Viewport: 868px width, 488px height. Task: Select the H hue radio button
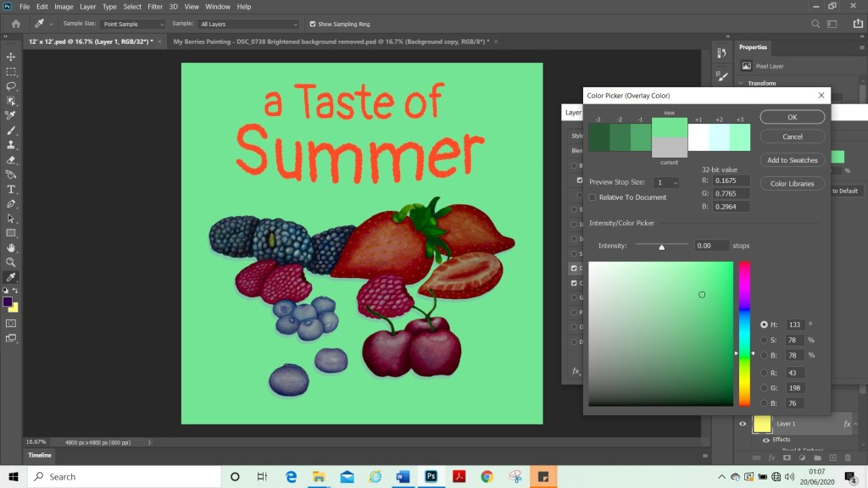click(764, 324)
